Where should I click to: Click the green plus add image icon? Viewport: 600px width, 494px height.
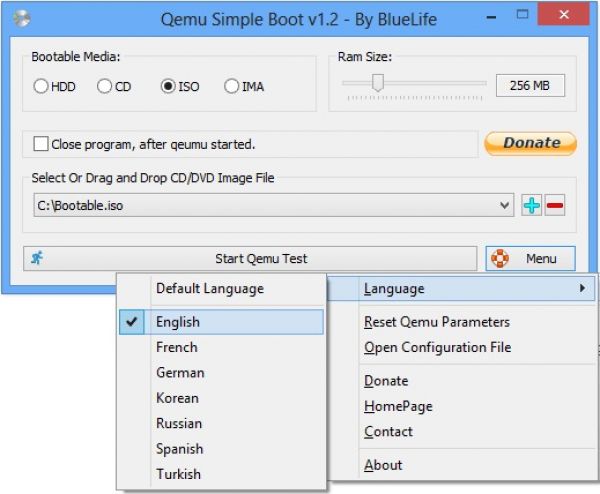(x=532, y=205)
